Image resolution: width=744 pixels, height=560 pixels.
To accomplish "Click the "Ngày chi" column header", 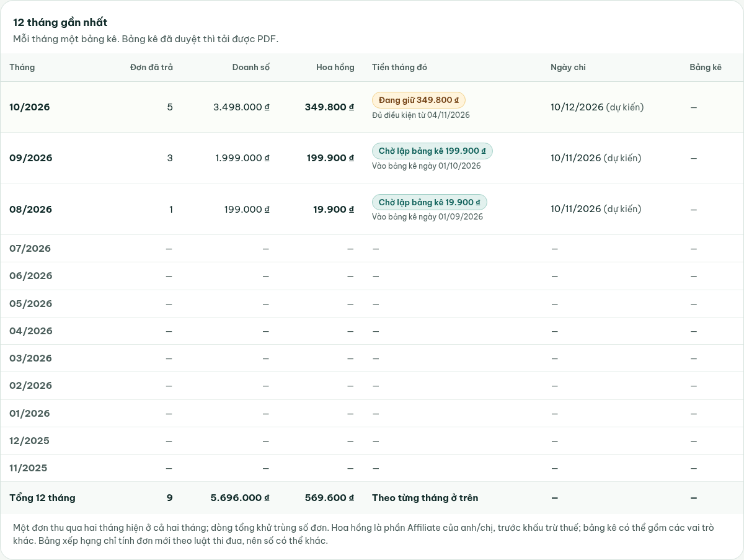I will (568, 67).
